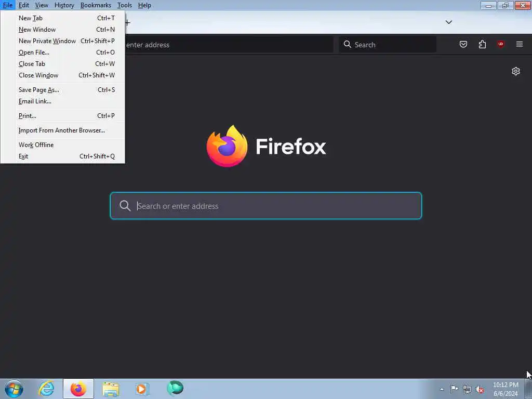
Task: Open the Tools menu
Action: coord(125,5)
